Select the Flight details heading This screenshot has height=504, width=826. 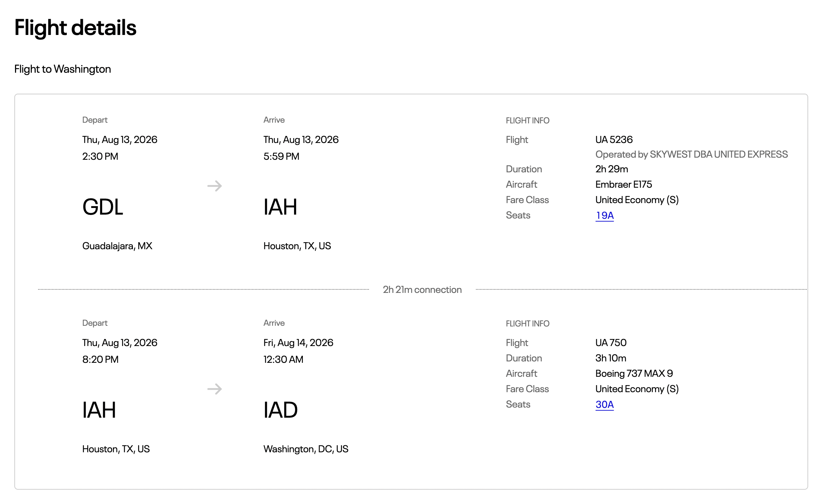(x=76, y=28)
